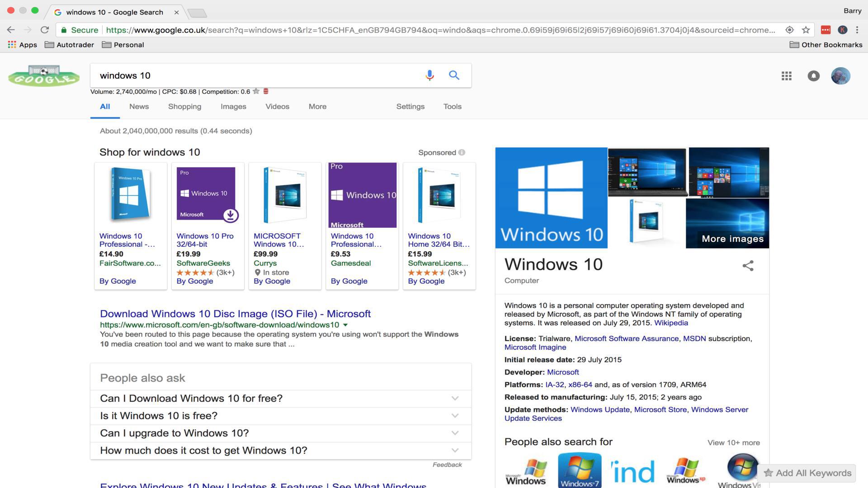Click the Barry profile name in title bar

(852, 11)
